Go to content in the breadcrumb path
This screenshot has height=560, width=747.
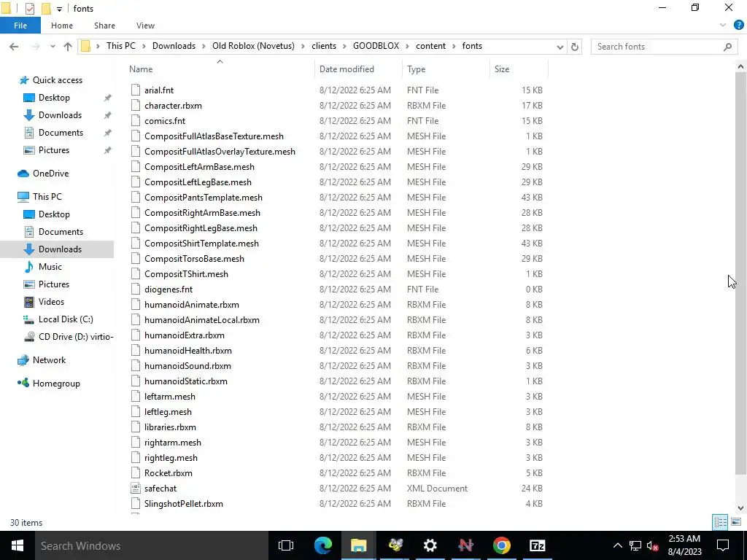[430, 46]
